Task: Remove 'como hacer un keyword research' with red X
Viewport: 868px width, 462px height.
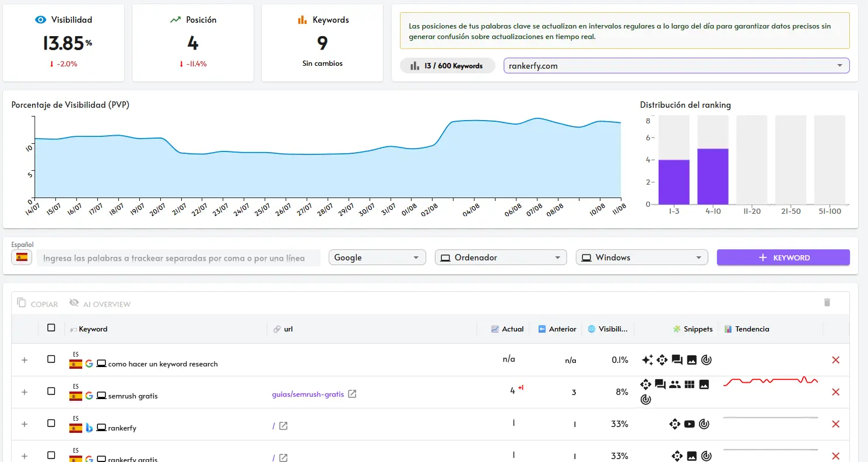Action: pyautogui.click(x=835, y=360)
